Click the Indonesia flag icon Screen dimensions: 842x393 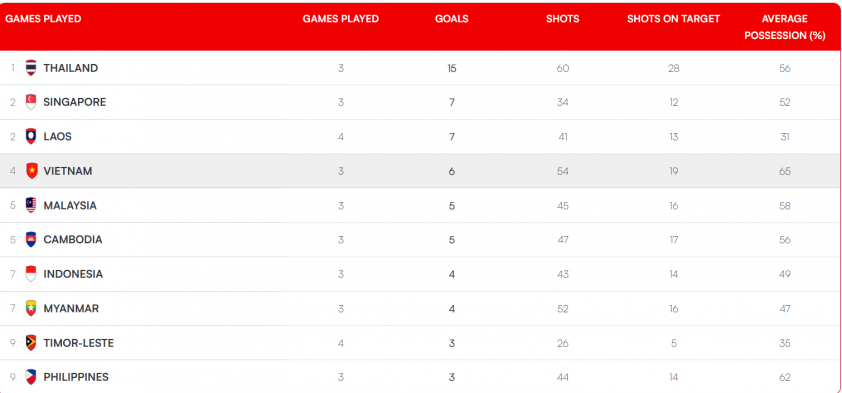31,274
